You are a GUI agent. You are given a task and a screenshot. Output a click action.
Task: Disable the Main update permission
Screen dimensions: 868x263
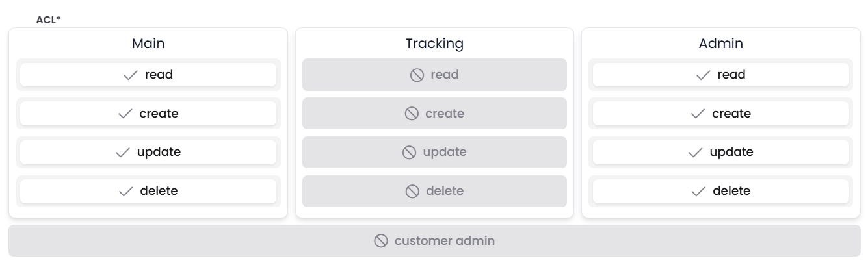(x=148, y=153)
